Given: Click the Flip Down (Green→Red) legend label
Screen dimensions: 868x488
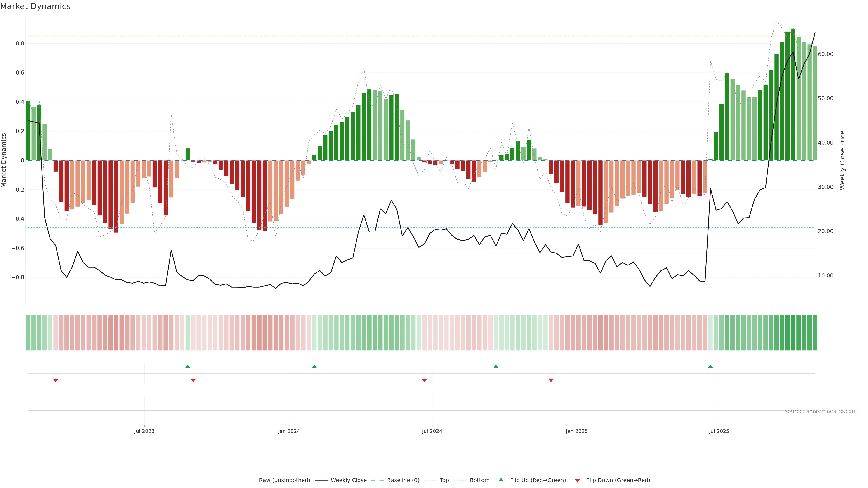Looking at the screenshot, I should tap(618, 480).
